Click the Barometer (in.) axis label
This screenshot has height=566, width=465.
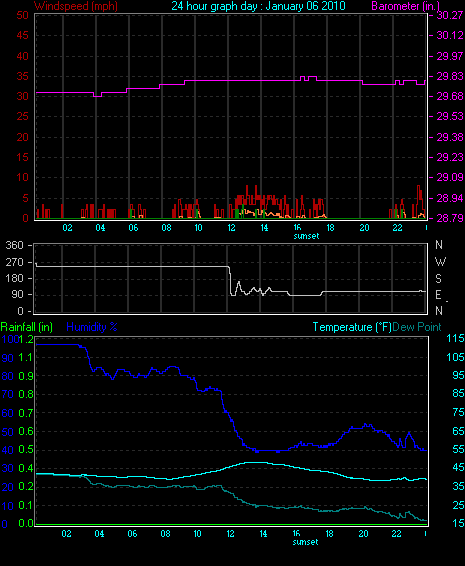pos(405,6)
